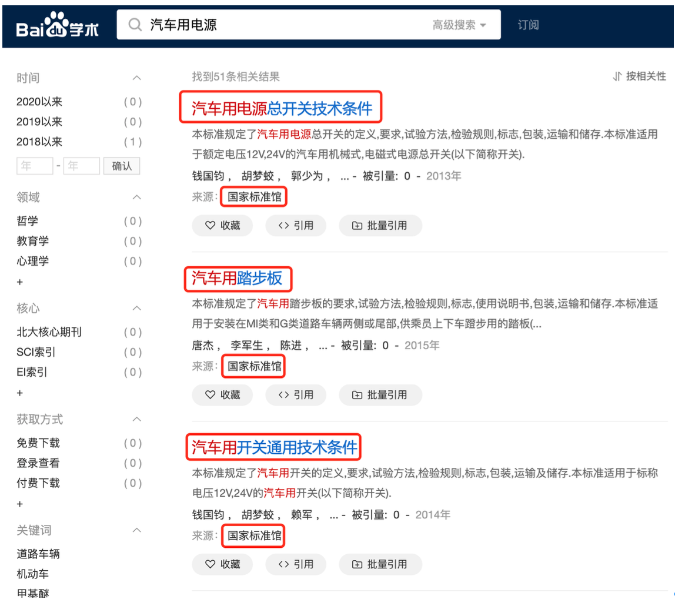This screenshot has width=675, height=616.
Task: Click author 唐杰 in 汽车用踏步板 result
Action: tap(203, 345)
